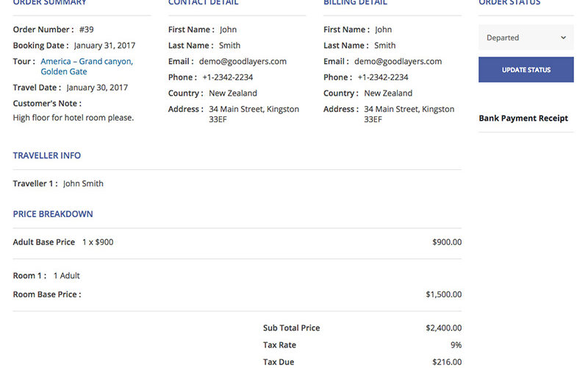Click the Bank Payment Receipt heading
This screenshot has width=588, height=368.
(x=523, y=118)
